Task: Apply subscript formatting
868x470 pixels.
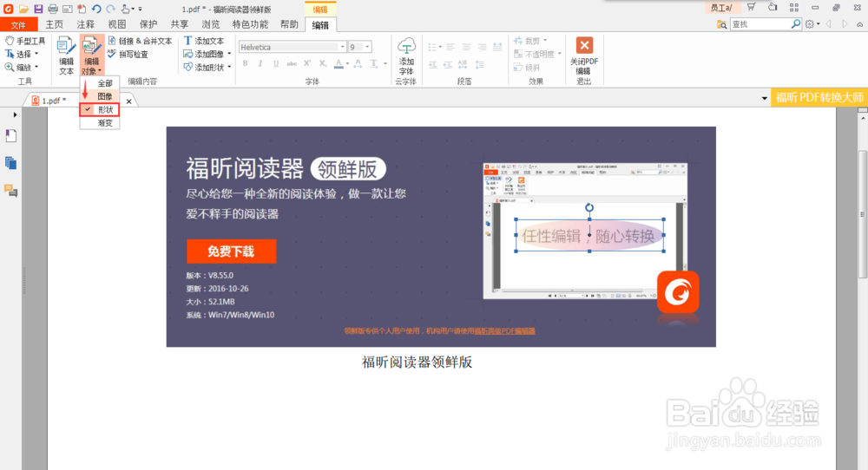Action: [323, 63]
